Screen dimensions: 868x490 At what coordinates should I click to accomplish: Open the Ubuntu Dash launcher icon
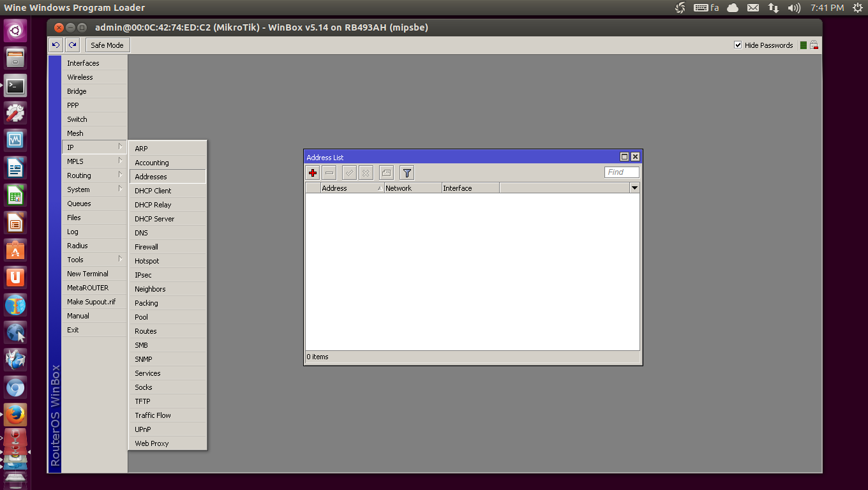tap(15, 29)
